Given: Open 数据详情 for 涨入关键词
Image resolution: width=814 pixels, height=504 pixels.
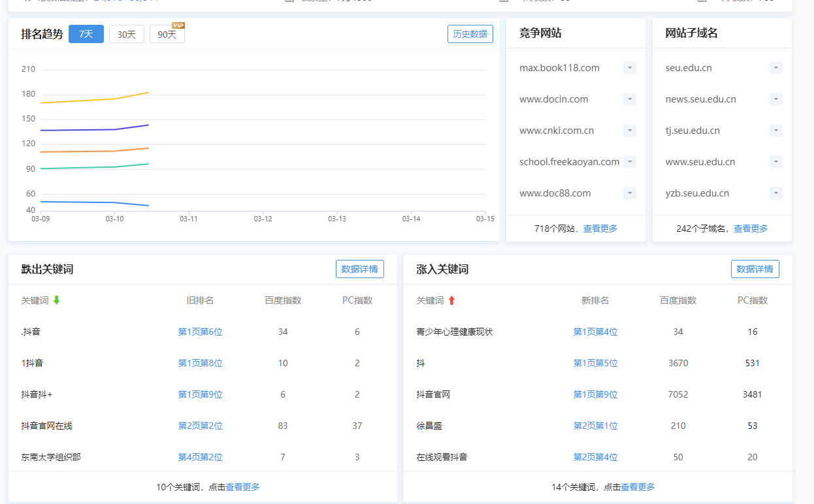Looking at the screenshot, I should tap(755, 269).
